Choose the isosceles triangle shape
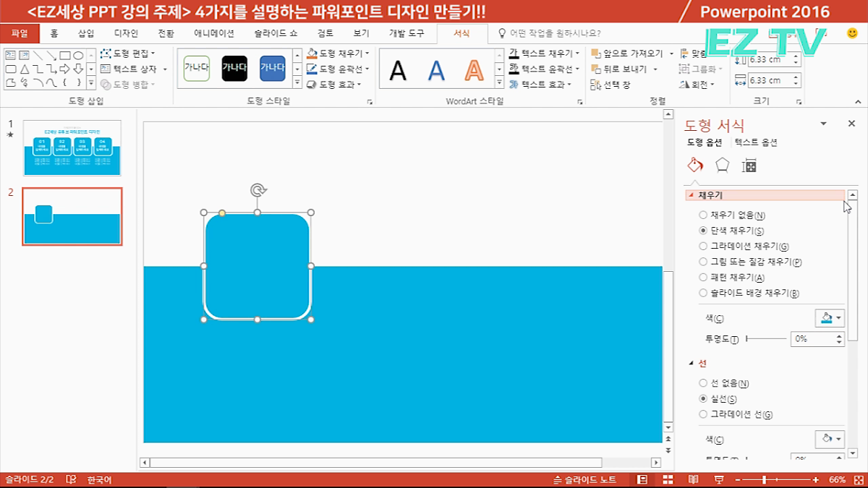868x488 pixels. 24,69
